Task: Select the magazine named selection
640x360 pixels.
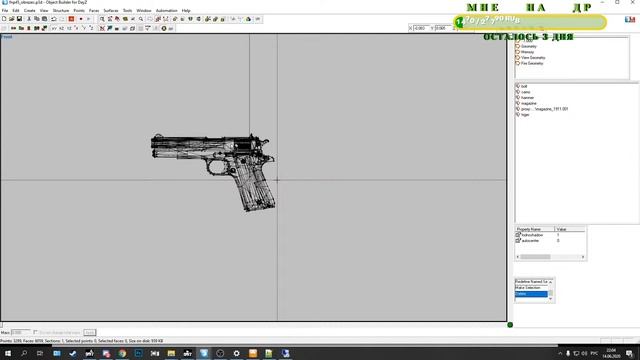Action: (x=529, y=104)
